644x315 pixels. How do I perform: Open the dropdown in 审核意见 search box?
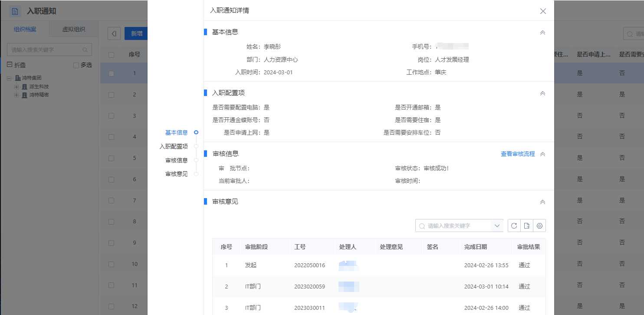497,225
